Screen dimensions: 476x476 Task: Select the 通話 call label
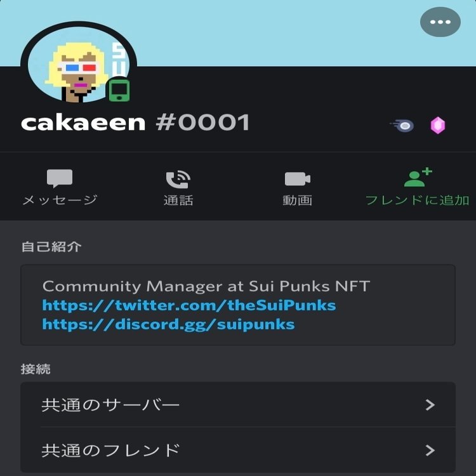pos(178,201)
